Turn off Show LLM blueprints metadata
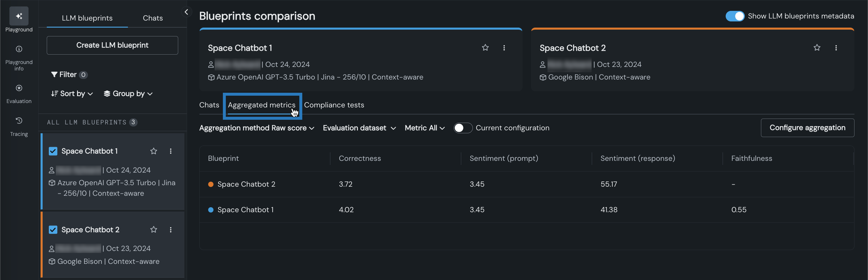 click(x=735, y=16)
